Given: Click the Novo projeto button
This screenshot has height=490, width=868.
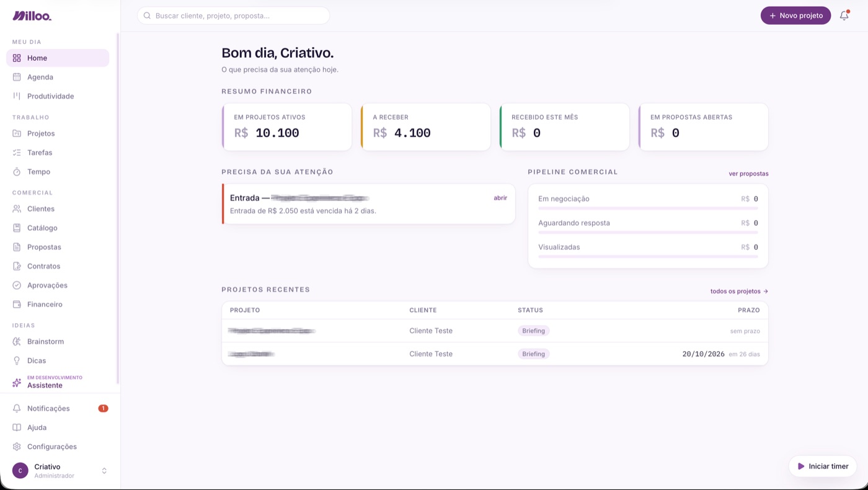Looking at the screenshot, I should (x=795, y=16).
